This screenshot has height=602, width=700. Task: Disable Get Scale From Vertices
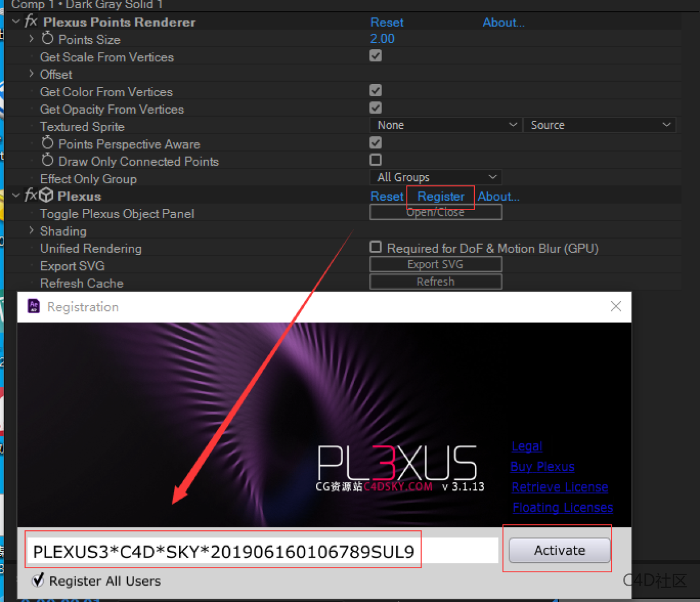pos(375,55)
